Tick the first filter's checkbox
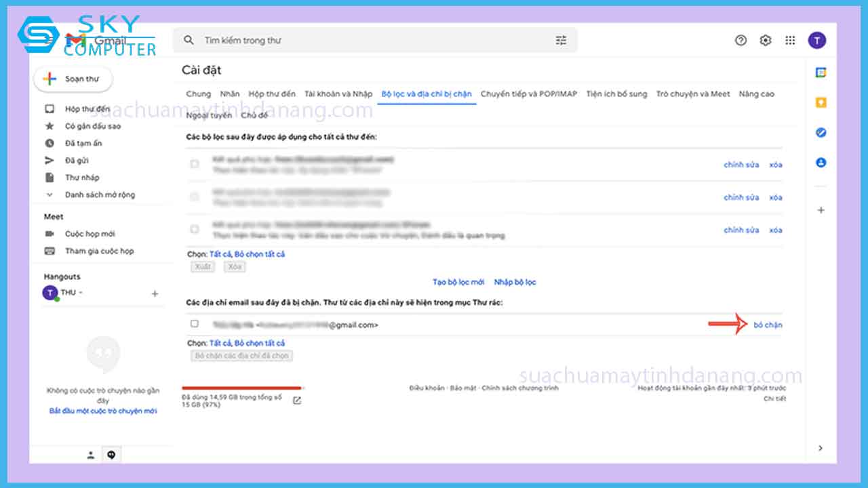The image size is (868, 488). click(195, 164)
